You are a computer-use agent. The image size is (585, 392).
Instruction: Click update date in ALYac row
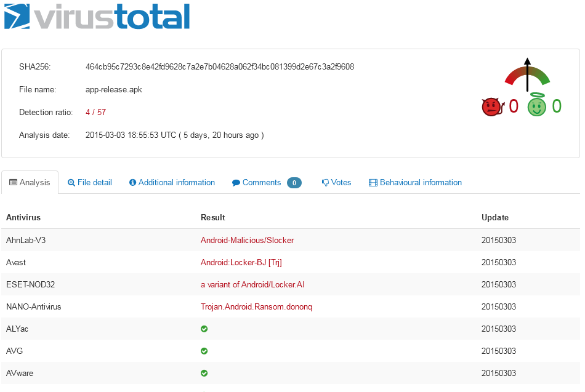[498, 329]
